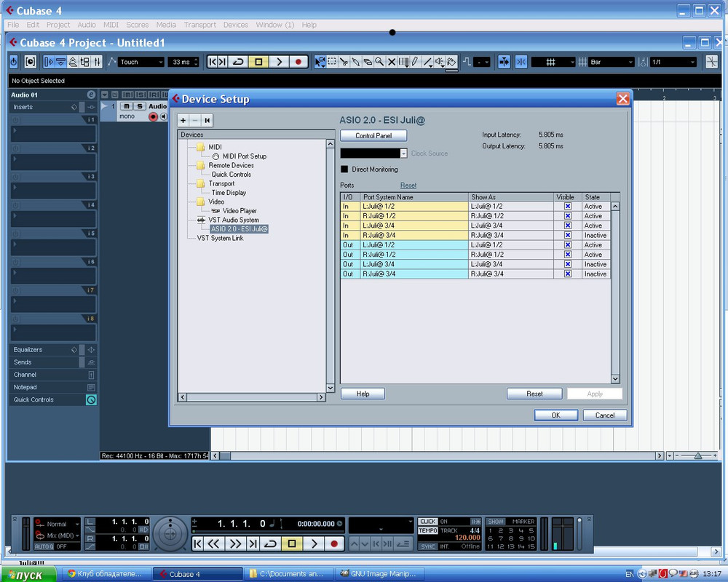Select the Object Selection arrow tool
728x582 pixels.
pos(320,62)
